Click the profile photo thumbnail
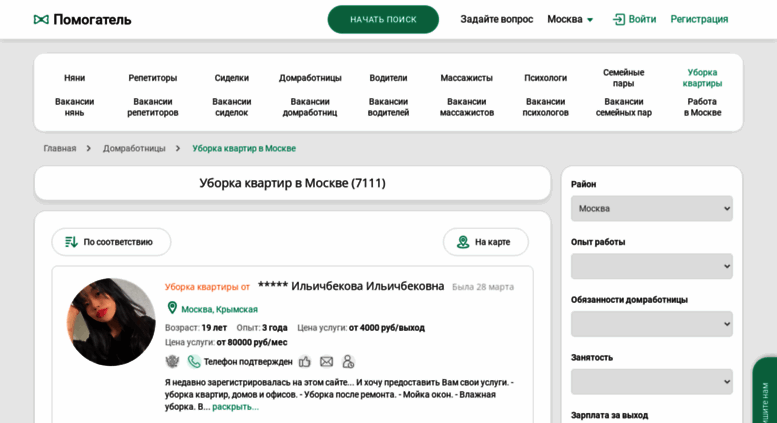This screenshot has width=777, height=423. tap(111, 322)
